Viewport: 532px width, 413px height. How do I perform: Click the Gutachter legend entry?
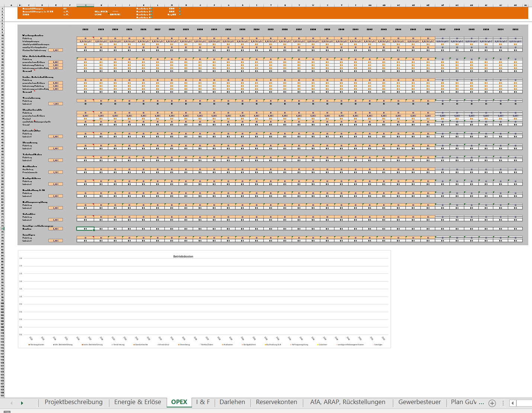(322, 345)
